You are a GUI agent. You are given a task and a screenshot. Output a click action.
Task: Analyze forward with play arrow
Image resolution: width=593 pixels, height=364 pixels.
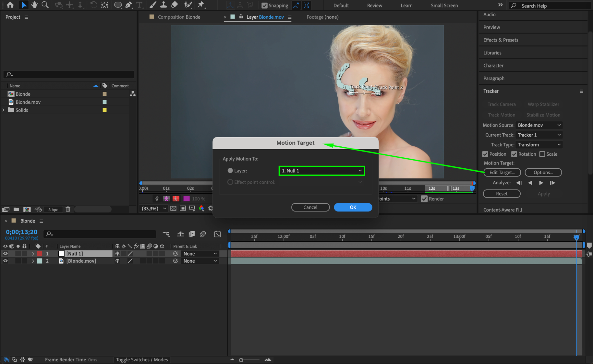pyautogui.click(x=541, y=183)
